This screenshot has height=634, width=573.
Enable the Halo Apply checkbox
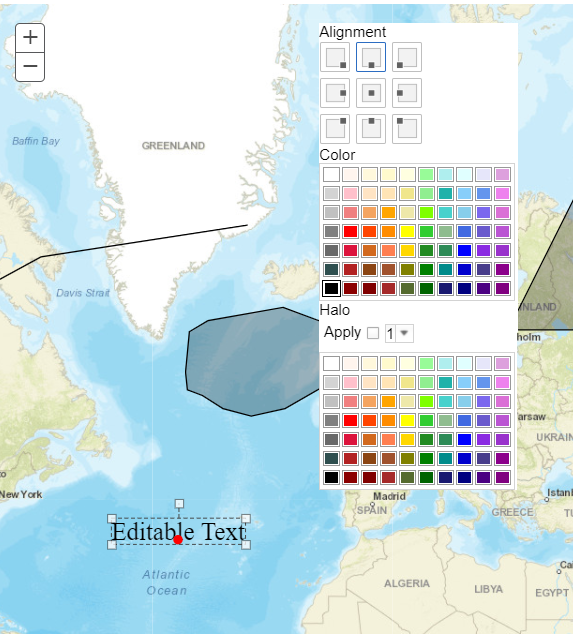click(x=373, y=333)
